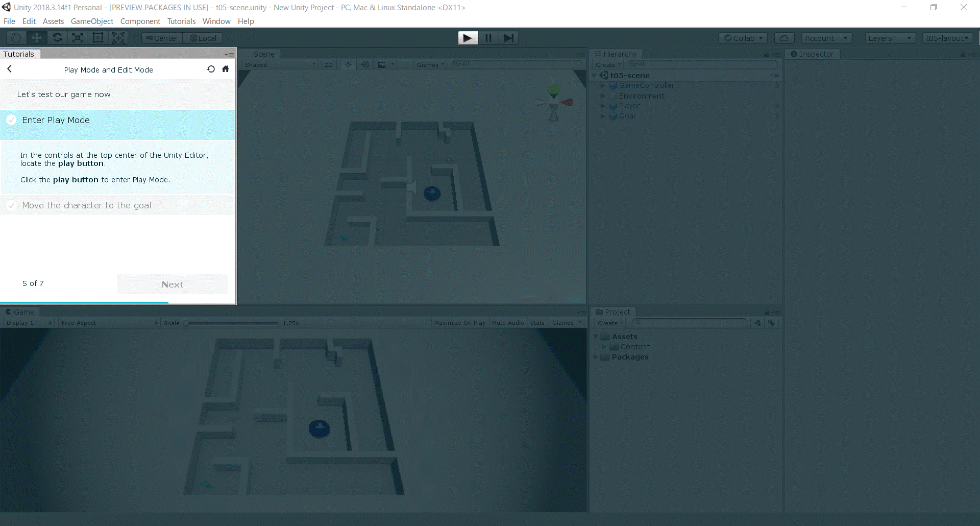Toggle the Pause button
Viewport: 980px width, 526px height.
click(488, 38)
